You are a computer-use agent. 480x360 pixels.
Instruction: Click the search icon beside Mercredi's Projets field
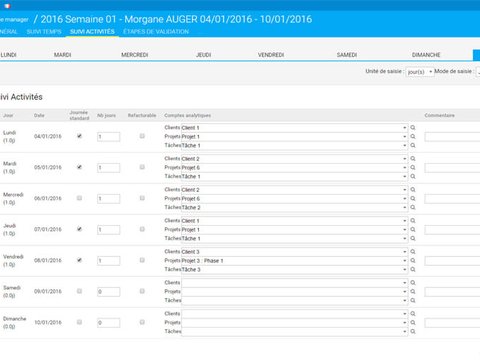pos(413,199)
